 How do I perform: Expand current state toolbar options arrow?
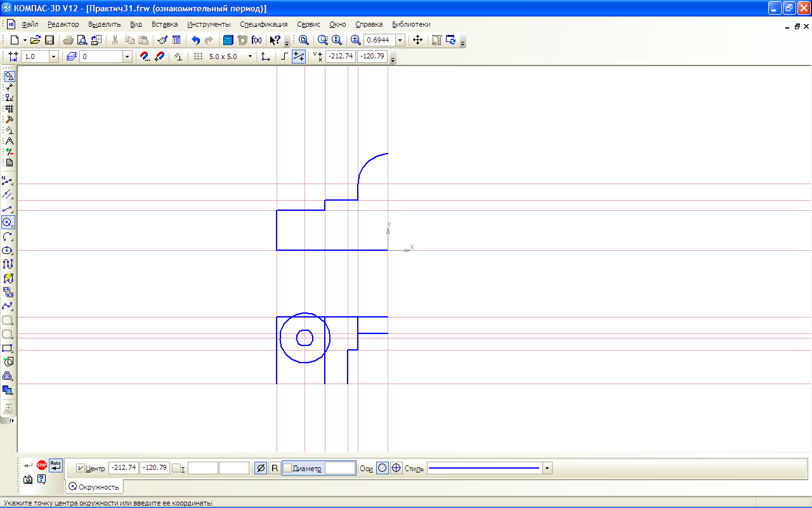(x=393, y=60)
